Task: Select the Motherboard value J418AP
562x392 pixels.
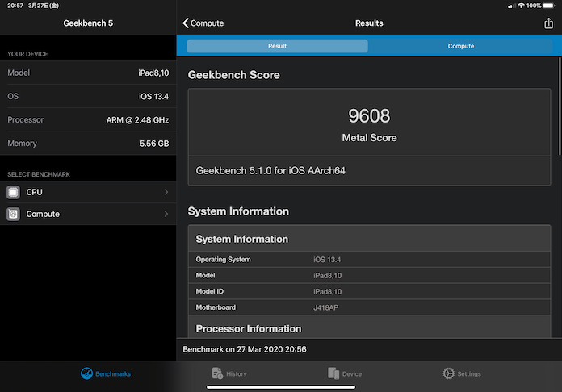Action: 325,307
